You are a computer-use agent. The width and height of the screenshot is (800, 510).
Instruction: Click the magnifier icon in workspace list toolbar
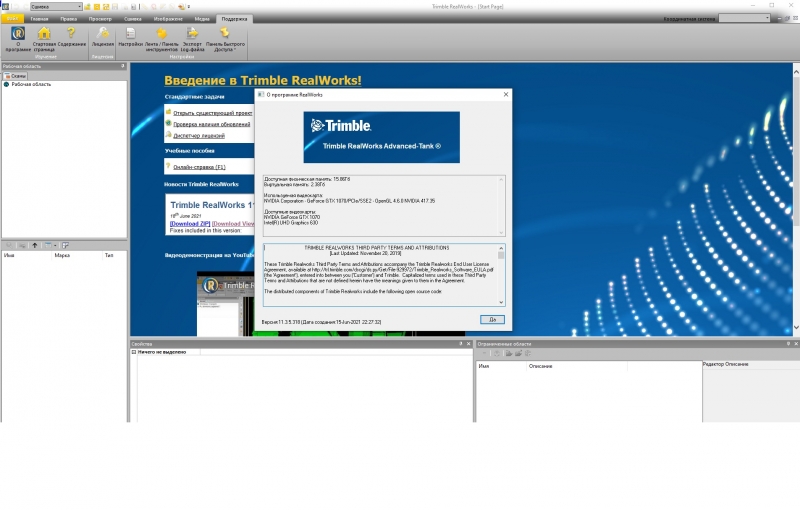(x=9, y=245)
